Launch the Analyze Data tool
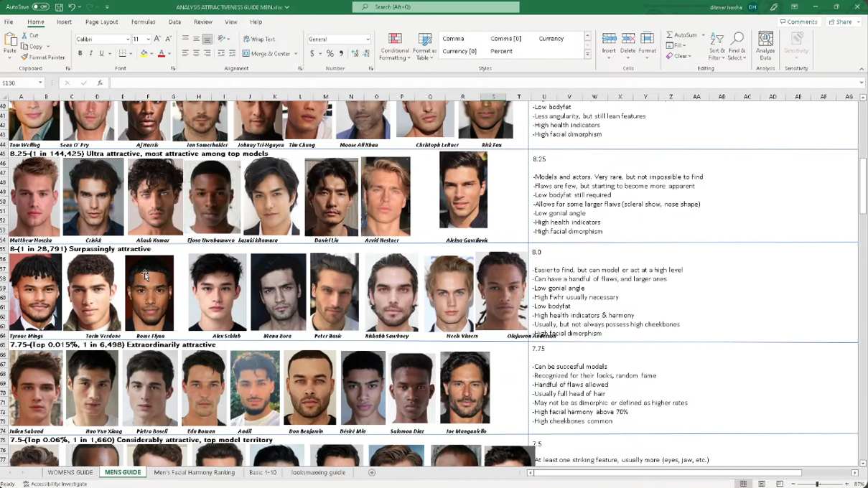868x488 pixels. click(x=765, y=46)
